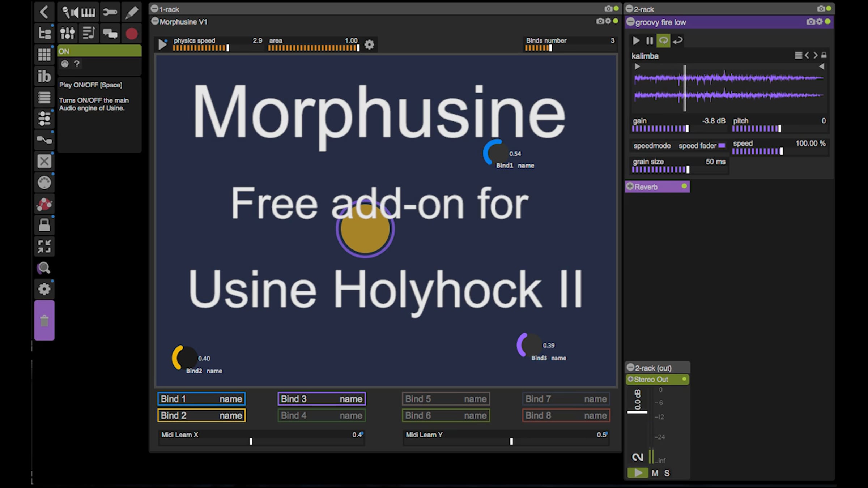Click the yellow ball in the Morphusine area
The width and height of the screenshot is (868, 488).
click(365, 229)
